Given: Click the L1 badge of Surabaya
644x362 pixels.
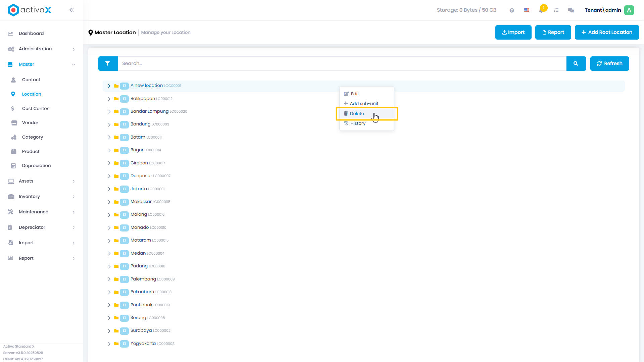Looking at the screenshot, I should point(124,331).
